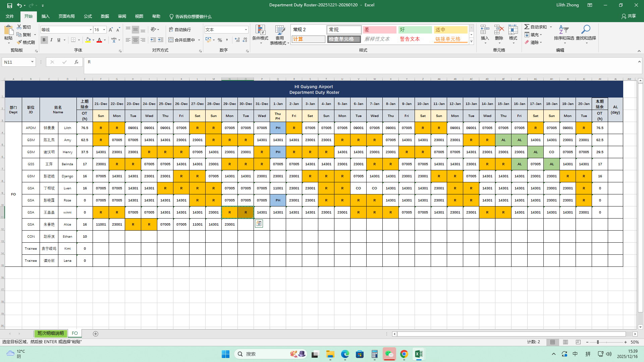Click the Paste Options floating icon
644x362 pixels.
[259, 224]
